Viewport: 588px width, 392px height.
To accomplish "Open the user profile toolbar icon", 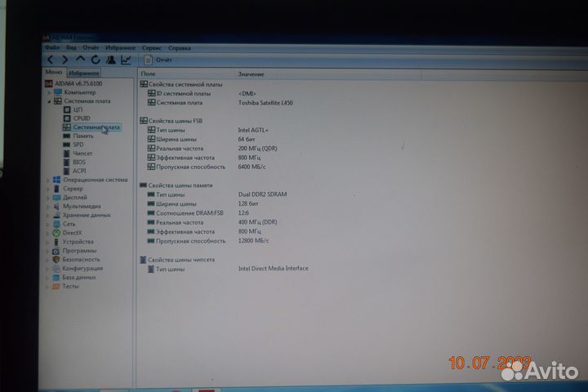I will tap(110, 60).
